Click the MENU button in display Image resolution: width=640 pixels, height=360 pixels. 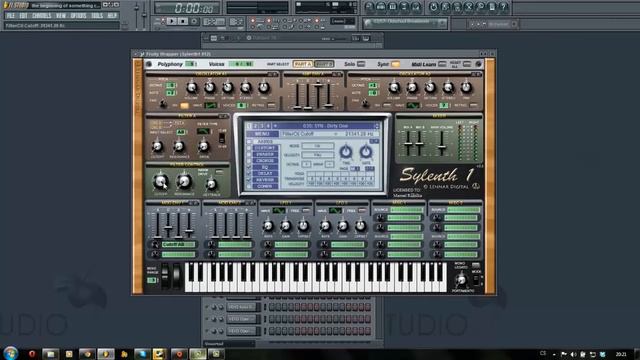point(262,133)
